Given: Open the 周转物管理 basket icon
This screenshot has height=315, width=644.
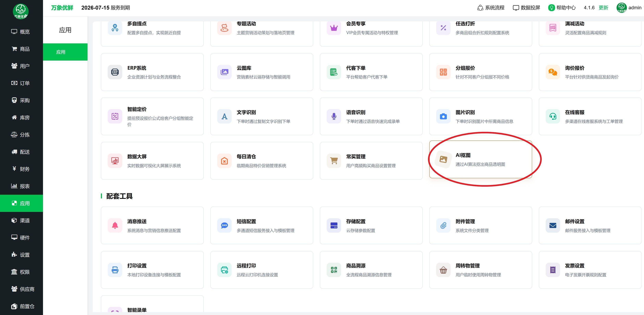Looking at the screenshot, I should click(x=443, y=270).
